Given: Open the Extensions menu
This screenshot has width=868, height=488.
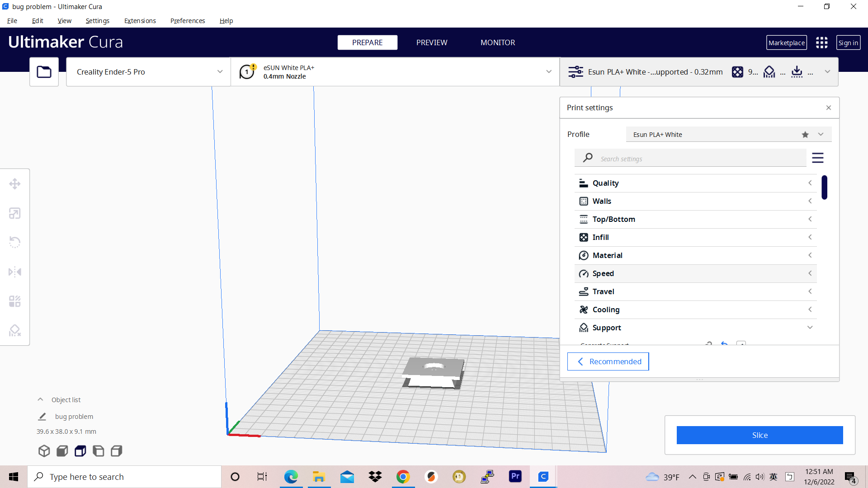Looking at the screenshot, I should [x=140, y=21].
